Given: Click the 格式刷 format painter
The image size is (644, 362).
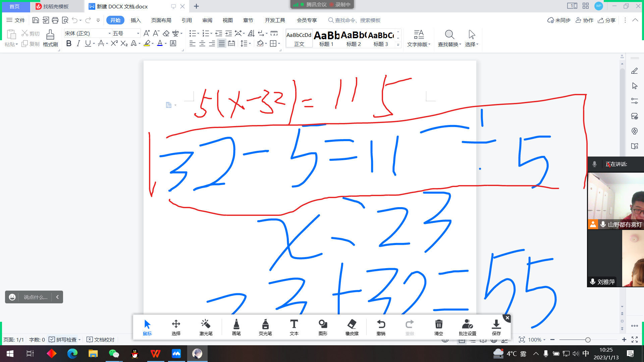Looking at the screenshot, I should point(50,38).
